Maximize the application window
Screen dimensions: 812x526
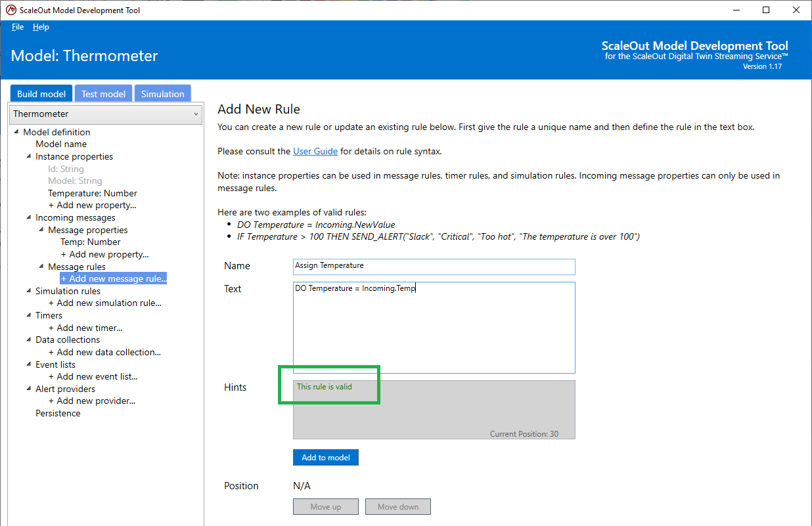coord(766,10)
